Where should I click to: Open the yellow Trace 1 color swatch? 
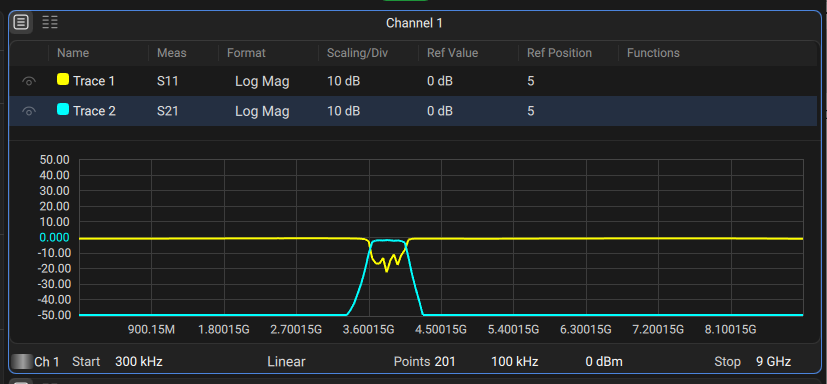(x=63, y=80)
